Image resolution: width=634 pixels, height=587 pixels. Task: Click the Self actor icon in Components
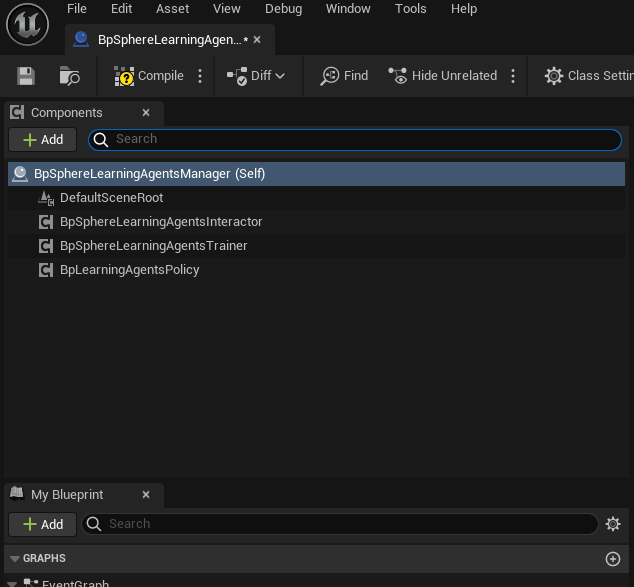[x=20, y=174]
